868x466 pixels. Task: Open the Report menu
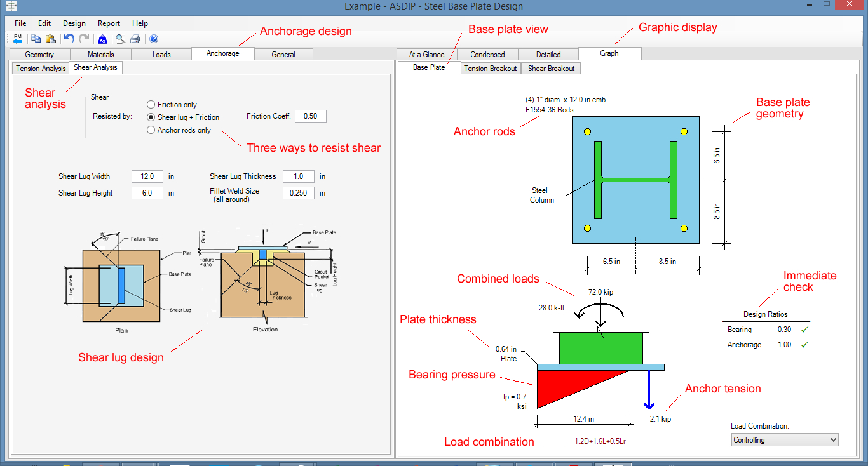point(109,23)
